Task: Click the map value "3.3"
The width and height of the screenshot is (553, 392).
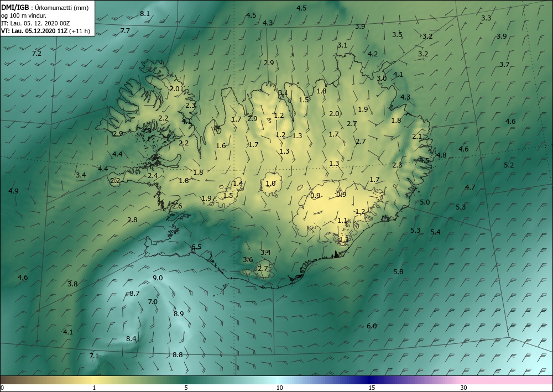Action: [x=486, y=18]
